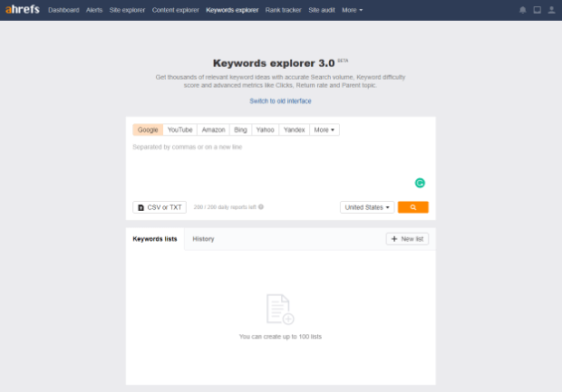Image resolution: width=562 pixels, height=392 pixels.
Task: Click the '200 / 200 daily reports left' text
Action: coord(225,207)
